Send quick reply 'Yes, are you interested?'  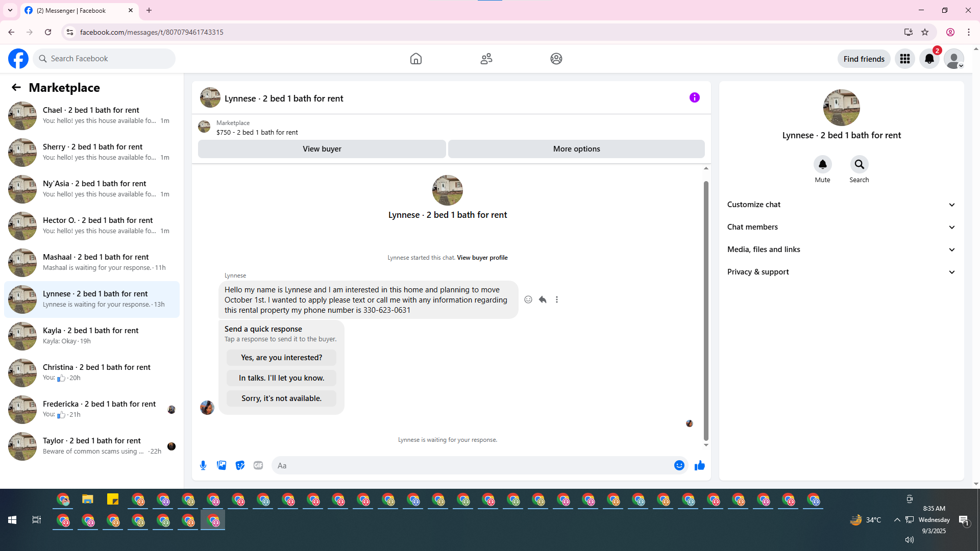[x=281, y=358]
